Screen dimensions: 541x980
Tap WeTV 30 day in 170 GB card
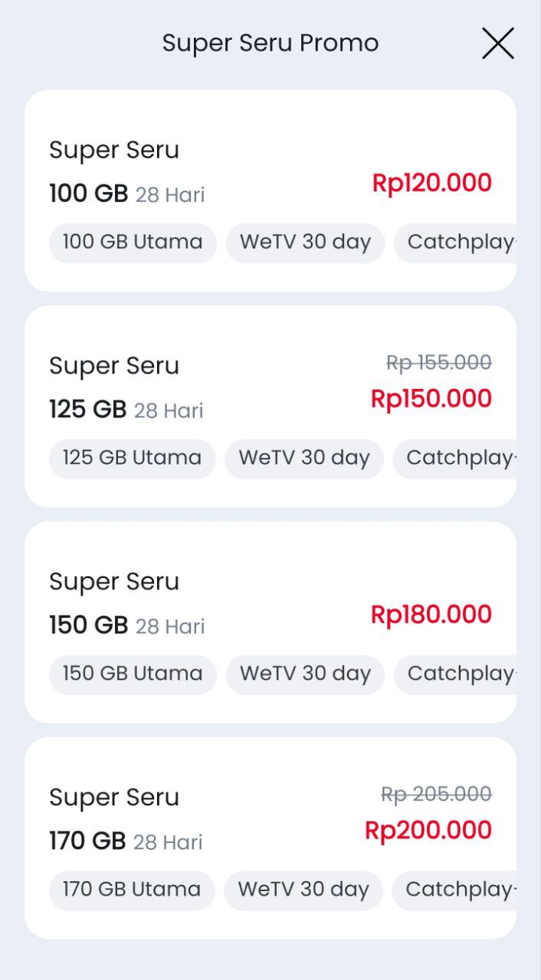[303, 890]
